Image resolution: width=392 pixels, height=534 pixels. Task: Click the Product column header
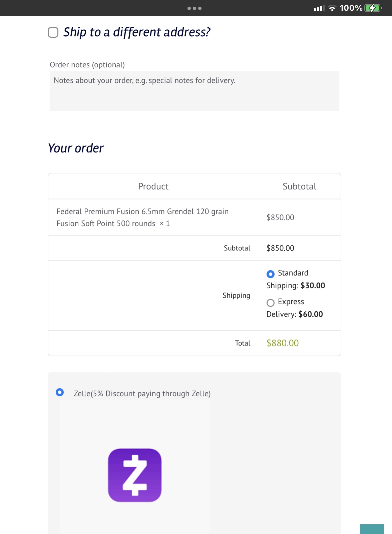(x=153, y=186)
